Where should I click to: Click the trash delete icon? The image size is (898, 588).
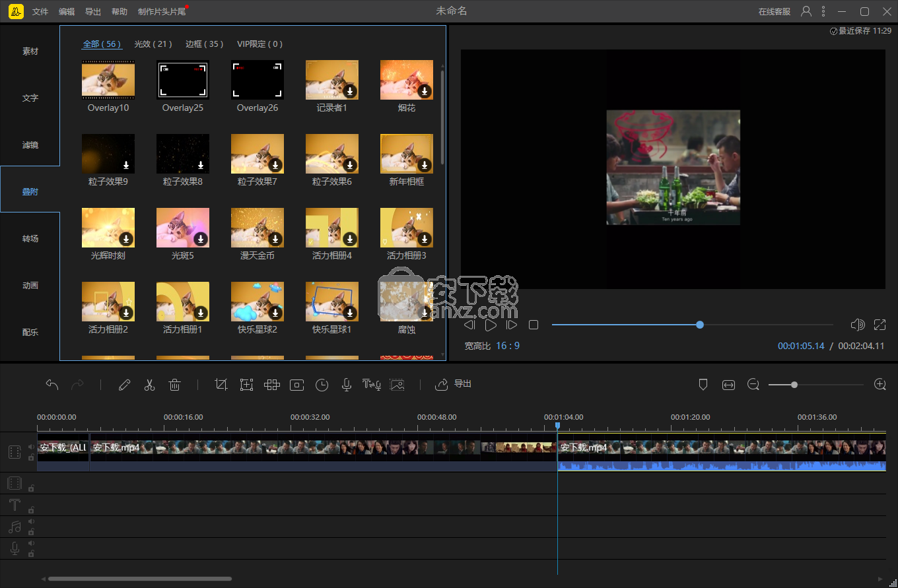click(x=174, y=385)
